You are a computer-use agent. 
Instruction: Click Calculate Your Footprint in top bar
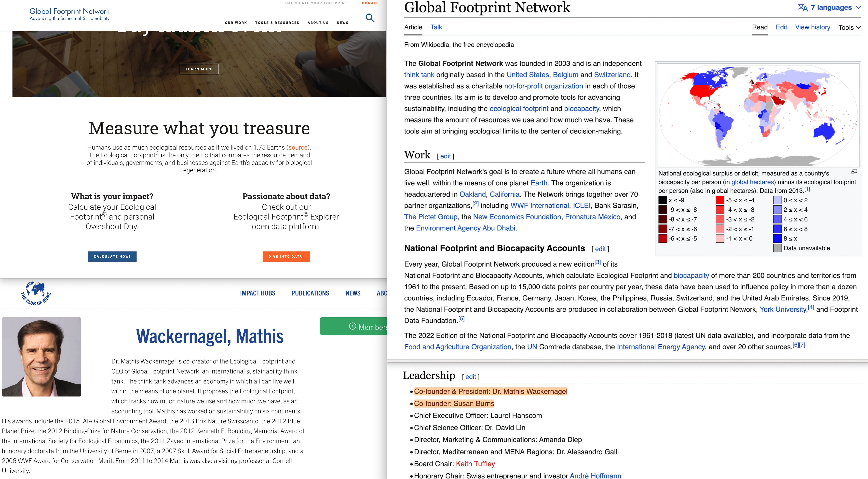coord(316,3)
